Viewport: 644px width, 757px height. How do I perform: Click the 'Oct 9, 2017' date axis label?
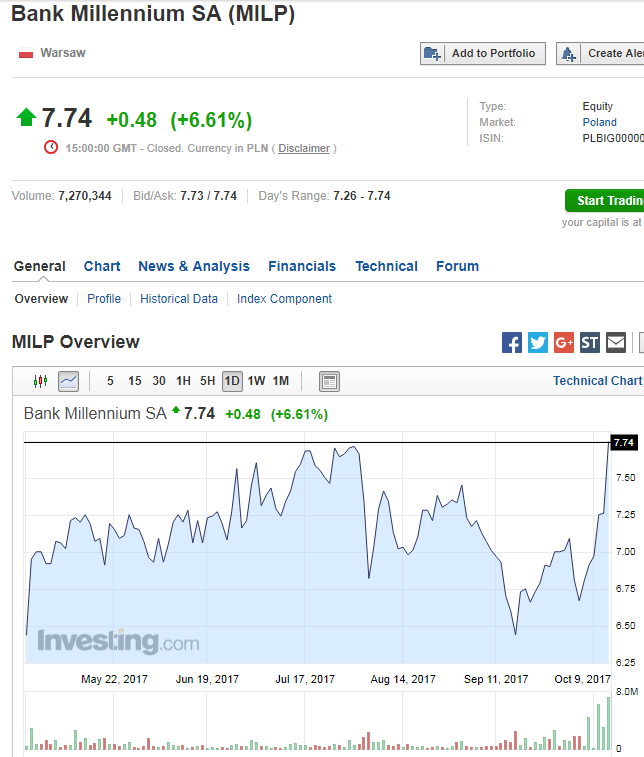point(583,679)
